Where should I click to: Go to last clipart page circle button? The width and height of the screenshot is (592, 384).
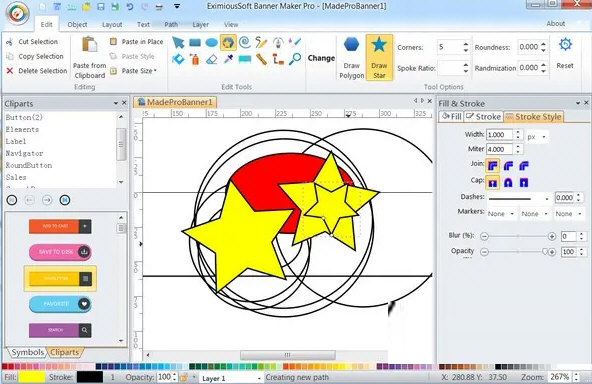coord(65,200)
